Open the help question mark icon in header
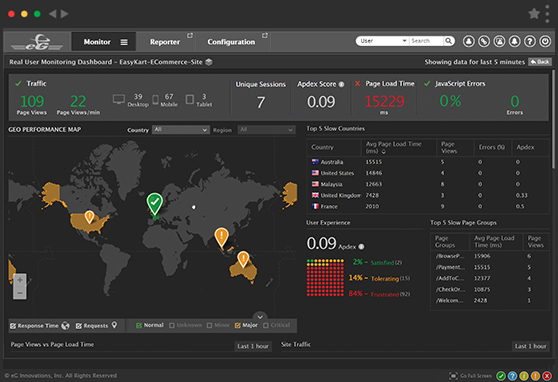The height and width of the screenshot is (382, 558). [530, 41]
